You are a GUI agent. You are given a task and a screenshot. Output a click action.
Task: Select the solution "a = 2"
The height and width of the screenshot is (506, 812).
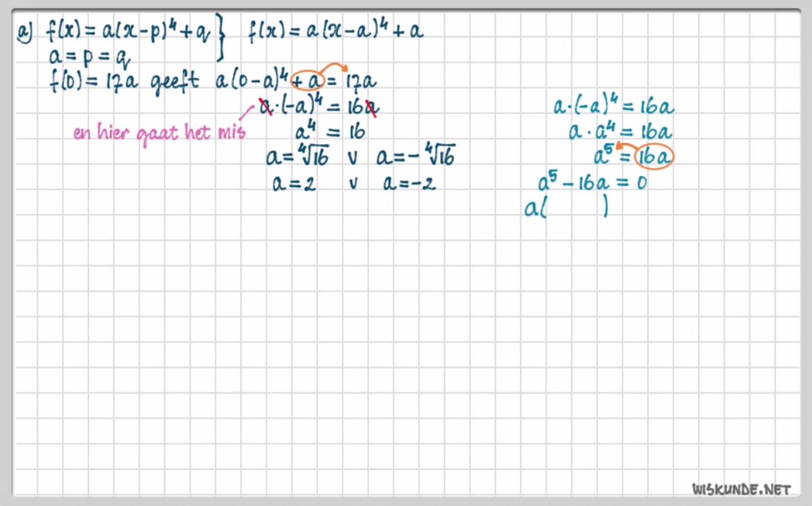pyautogui.click(x=294, y=184)
